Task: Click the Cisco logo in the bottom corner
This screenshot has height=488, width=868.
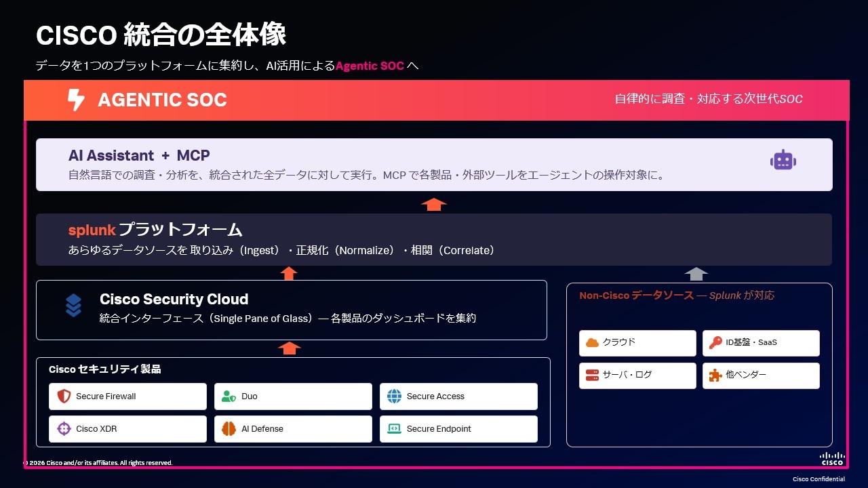Action: click(832, 459)
